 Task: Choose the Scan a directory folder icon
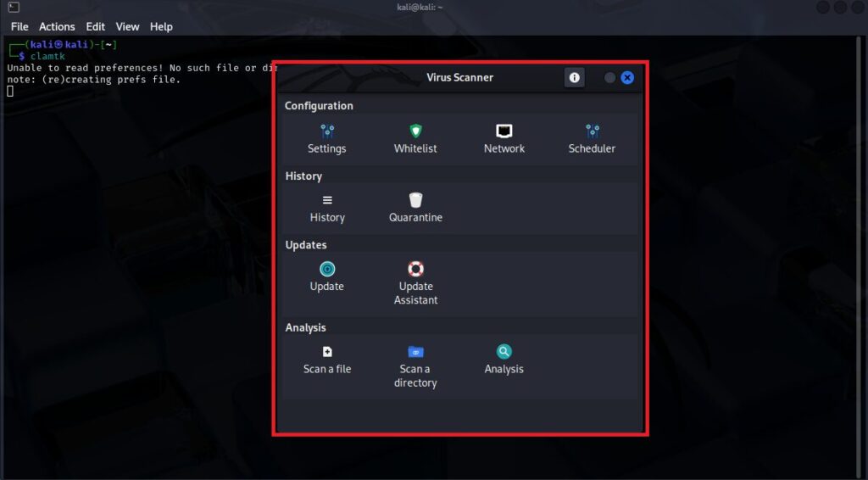415,352
